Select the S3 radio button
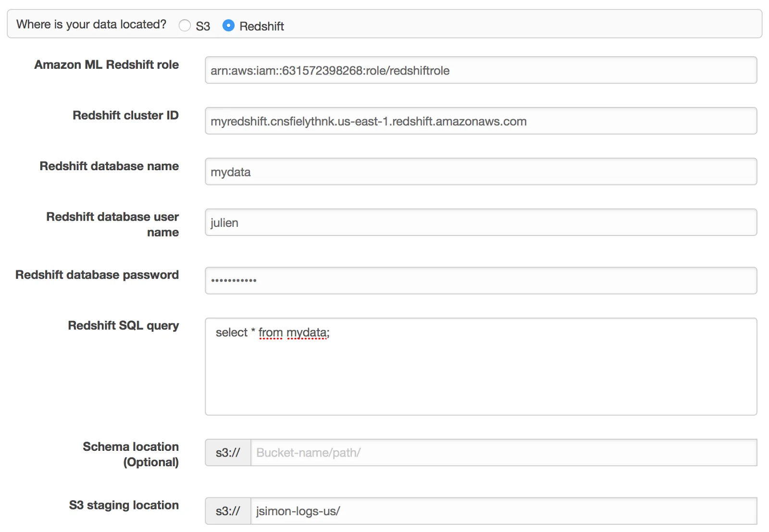The image size is (769, 532). [x=185, y=25]
